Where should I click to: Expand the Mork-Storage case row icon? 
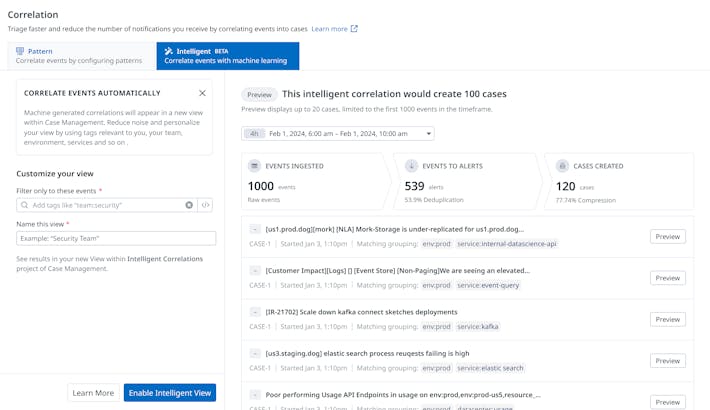coord(255,229)
